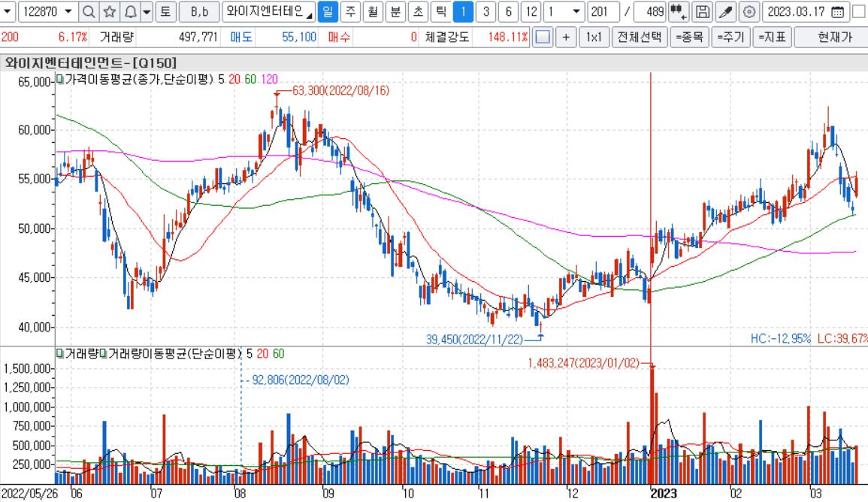Viewport: 868px width, 502px height.
Task: Open the arrow menu beside the bell icon
Action: (x=147, y=11)
